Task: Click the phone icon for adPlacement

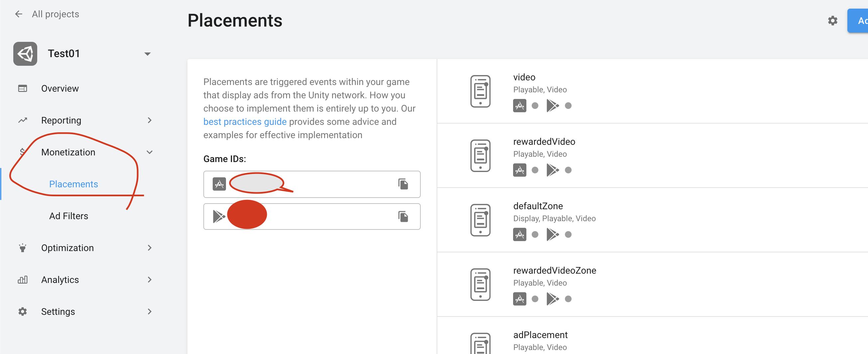Action: pyautogui.click(x=480, y=344)
